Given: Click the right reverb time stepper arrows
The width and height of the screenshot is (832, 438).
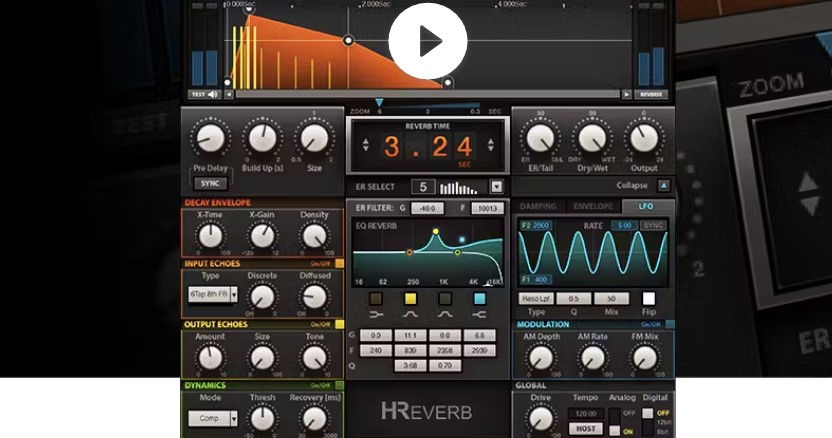Looking at the screenshot, I should click(x=490, y=145).
